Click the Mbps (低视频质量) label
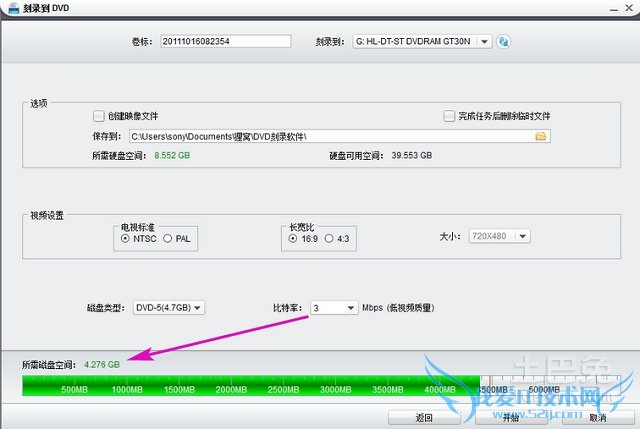Image resolution: width=640 pixels, height=429 pixels. [x=398, y=308]
